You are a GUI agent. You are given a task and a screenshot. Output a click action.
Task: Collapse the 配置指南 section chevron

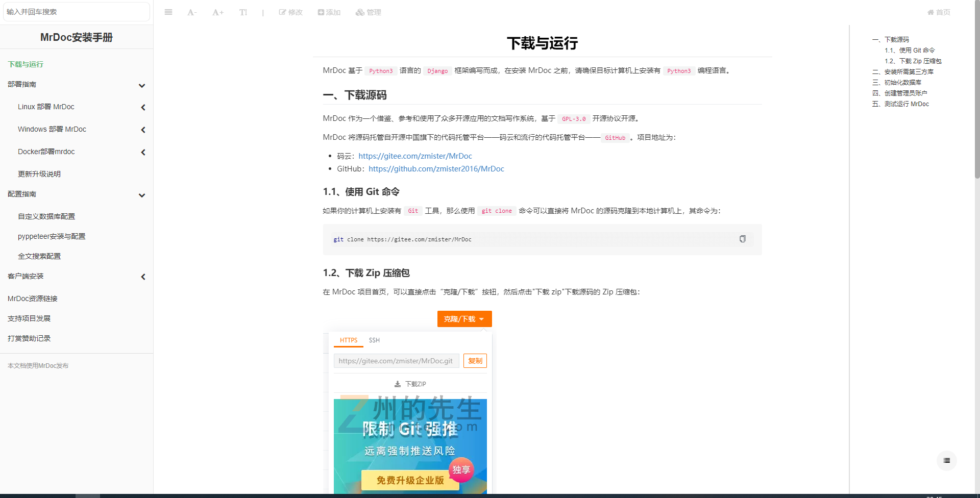click(142, 195)
